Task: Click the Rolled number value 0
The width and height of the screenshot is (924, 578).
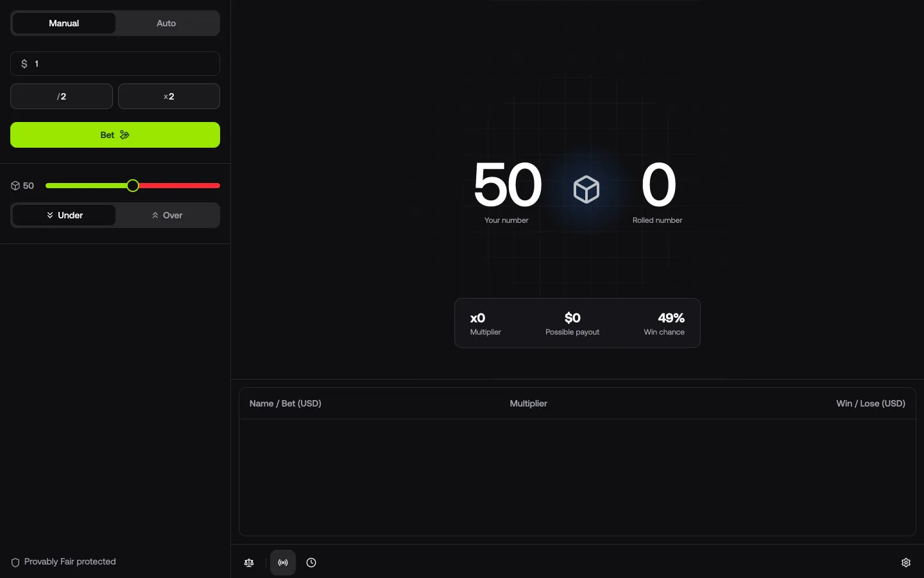Action: click(658, 185)
